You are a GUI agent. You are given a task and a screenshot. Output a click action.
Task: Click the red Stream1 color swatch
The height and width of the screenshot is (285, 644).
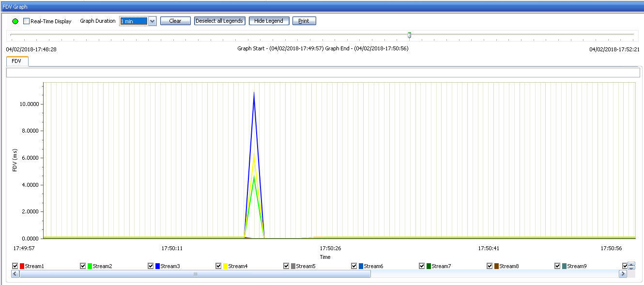(22, 266)
